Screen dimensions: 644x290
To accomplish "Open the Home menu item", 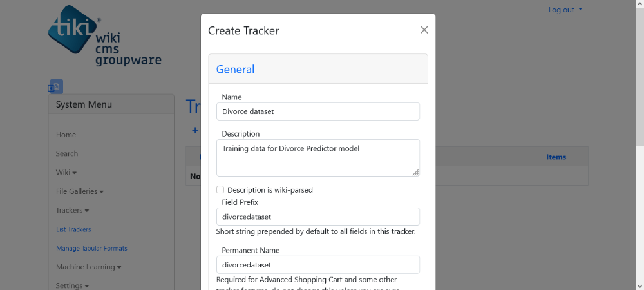I will click(x=66, y=135).
